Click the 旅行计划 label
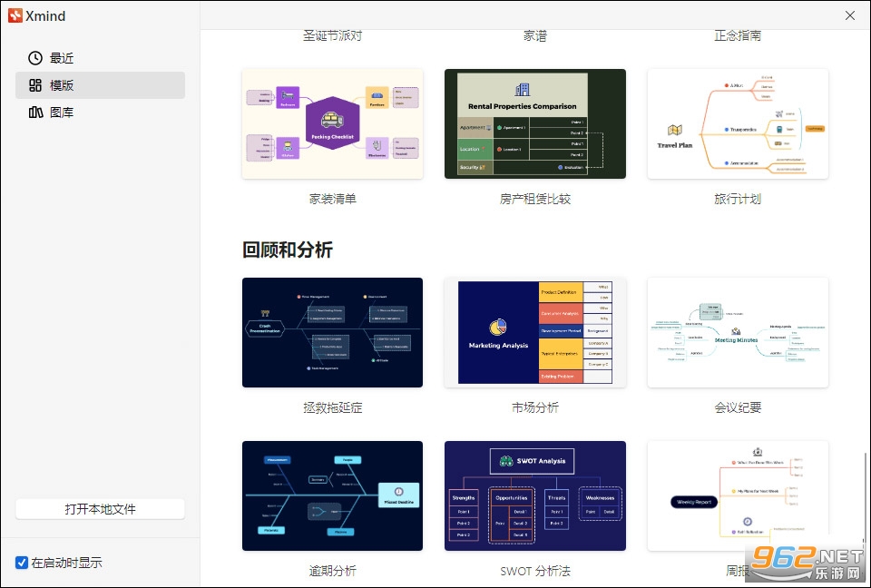The height and width of the screenshot is (588, 871). click(x=738, y=199)
